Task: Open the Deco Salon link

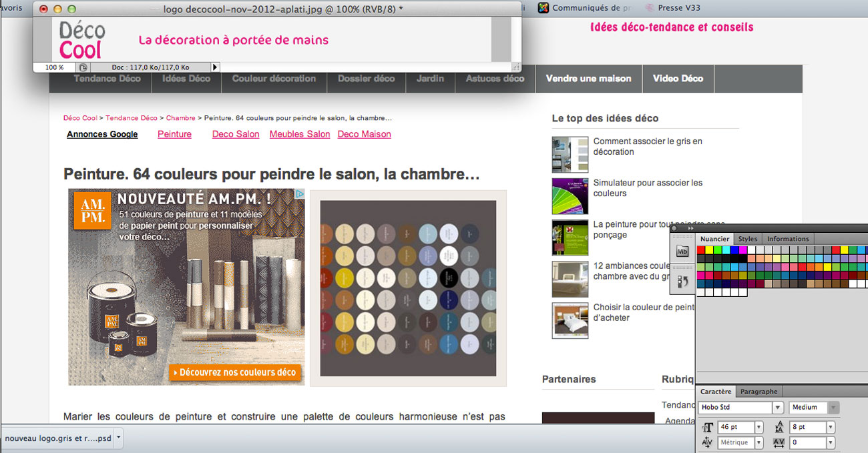Action: [x=235, y=134]
